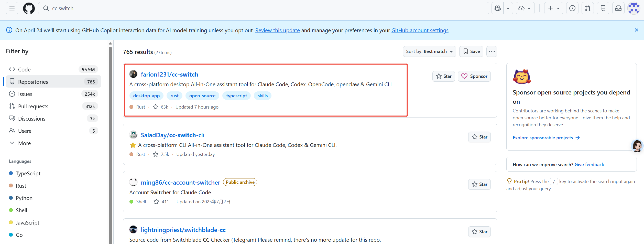Save this search with the Save button
644x244 pixels.
[471, 51]
